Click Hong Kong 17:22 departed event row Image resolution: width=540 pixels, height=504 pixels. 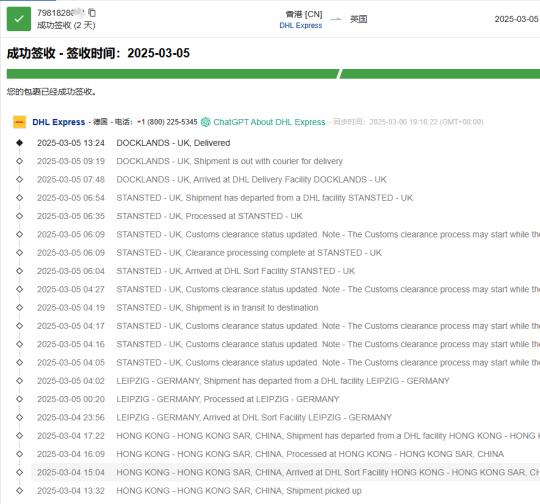285,436
